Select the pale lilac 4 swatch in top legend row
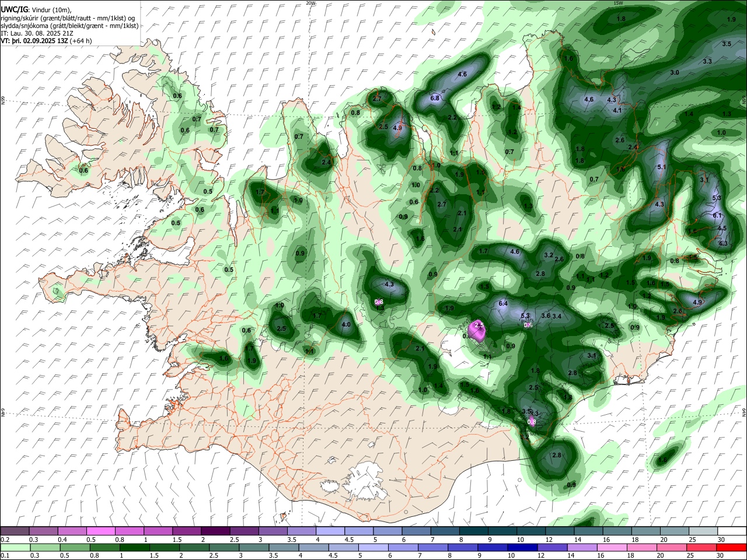The image size is (747, 560). (330, 531)
